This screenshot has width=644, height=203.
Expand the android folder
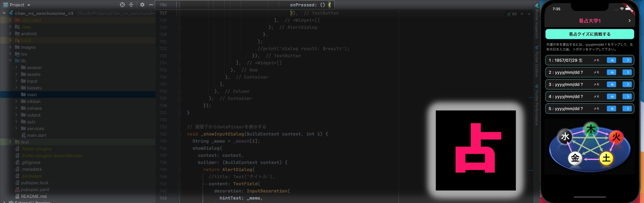[x=10, y=33]
